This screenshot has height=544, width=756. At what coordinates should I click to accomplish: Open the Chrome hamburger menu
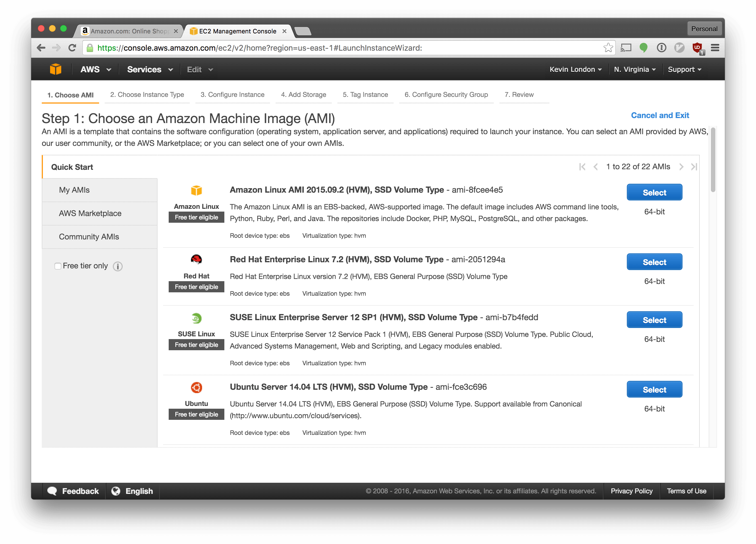(x=715, y=48)
